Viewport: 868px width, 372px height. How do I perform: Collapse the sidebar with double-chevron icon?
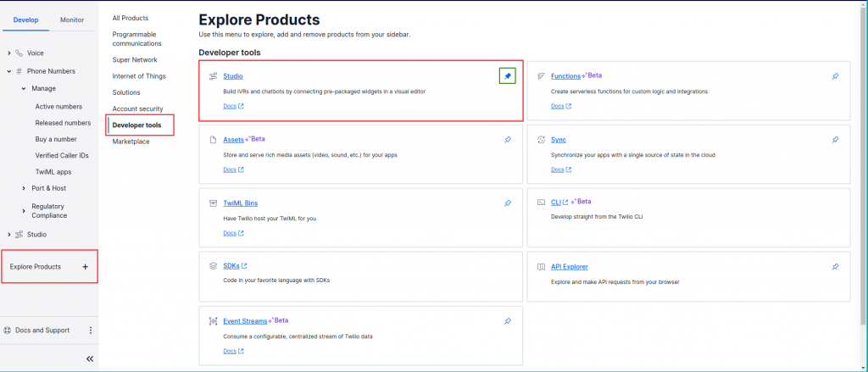[x=90, y=358]
